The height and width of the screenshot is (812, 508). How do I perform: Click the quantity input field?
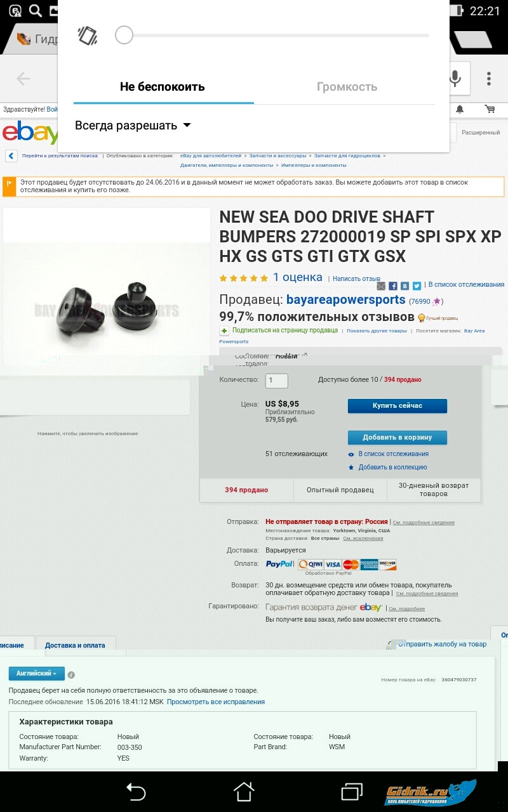point(276,381)
